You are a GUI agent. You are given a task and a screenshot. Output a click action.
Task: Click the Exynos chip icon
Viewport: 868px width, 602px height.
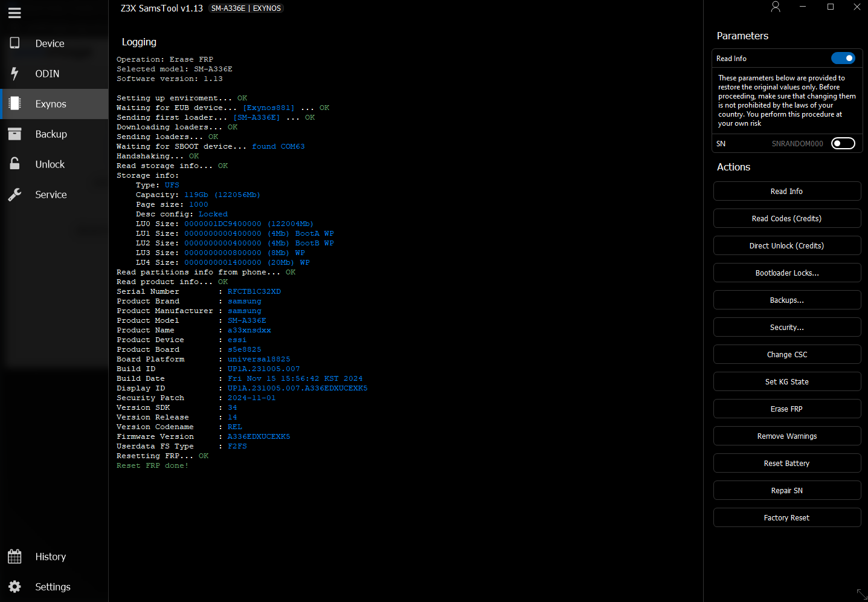point(14,103)
